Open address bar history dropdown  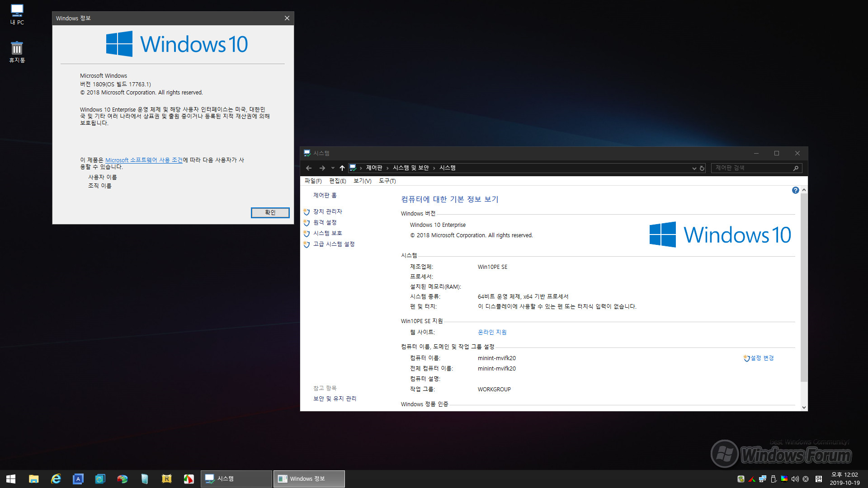tap(694, 168)
